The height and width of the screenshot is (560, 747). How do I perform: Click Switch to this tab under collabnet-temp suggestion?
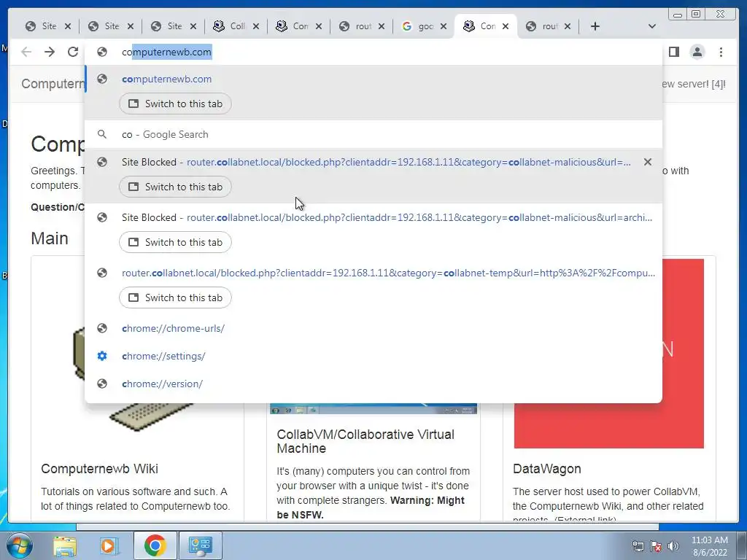tap(175, 297)
